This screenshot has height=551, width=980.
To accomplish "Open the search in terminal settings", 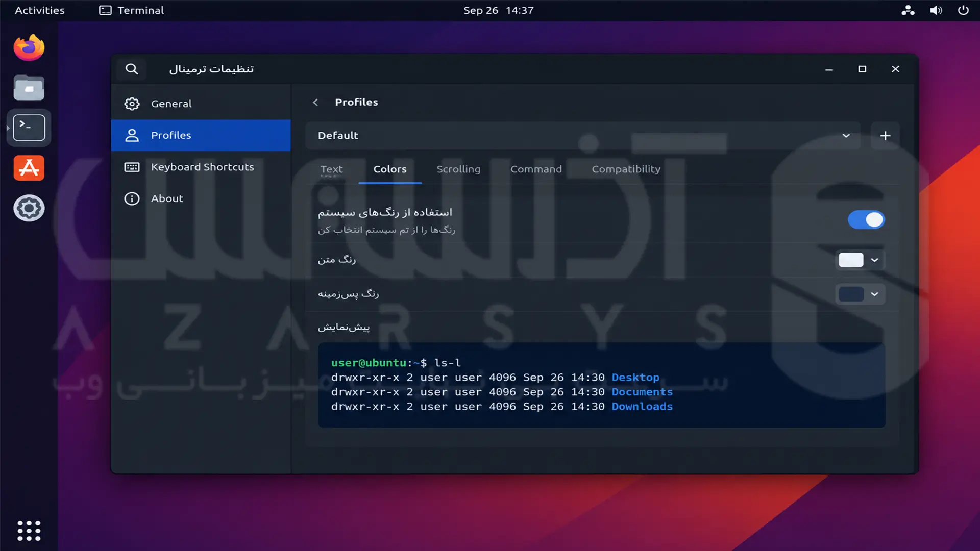I will click(x=132, y=69).
